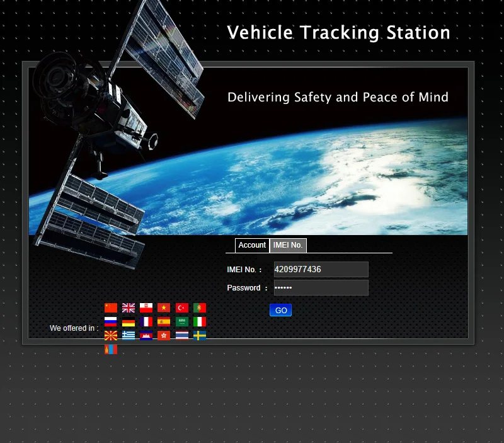Screen dimensions: 504x443
Task: Select the China flag language
Action: click(x=111, y=308)
